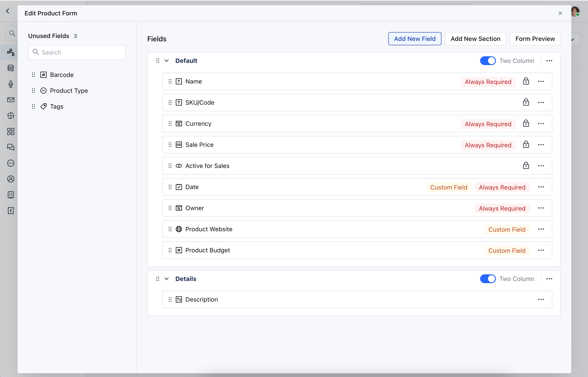Image resolution: width=588 pixels, height=377 pixels.
Task: Collapse the Details section
Action: 167,279
